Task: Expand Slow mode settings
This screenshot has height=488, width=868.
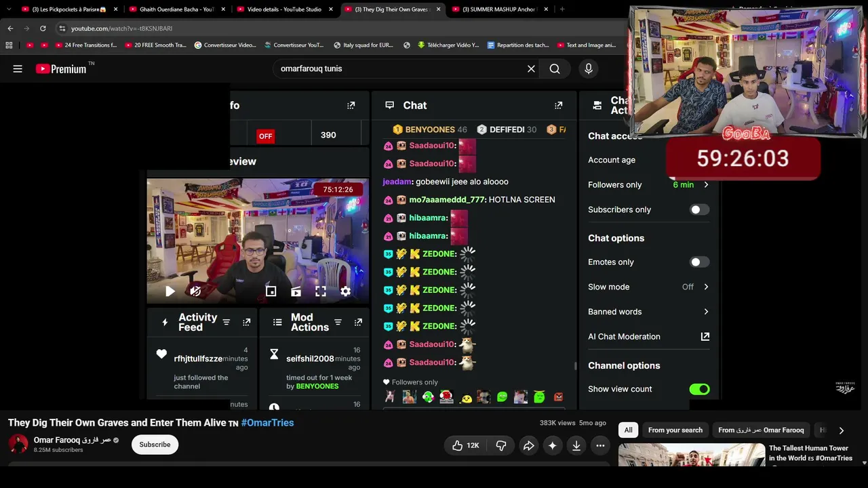Action: click(706, 287)
